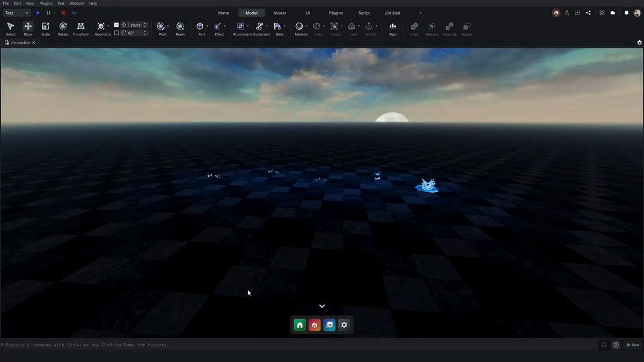This screenshot has height=362, width=644.
Task: Click the Reset pivot icon
Action: click(x=180, y=29)
